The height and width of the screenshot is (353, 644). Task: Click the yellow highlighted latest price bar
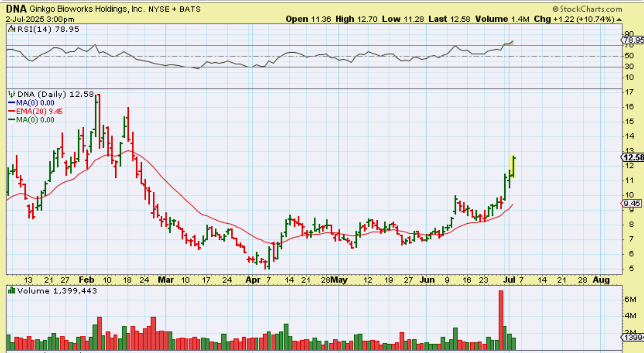tap(513, 167)
